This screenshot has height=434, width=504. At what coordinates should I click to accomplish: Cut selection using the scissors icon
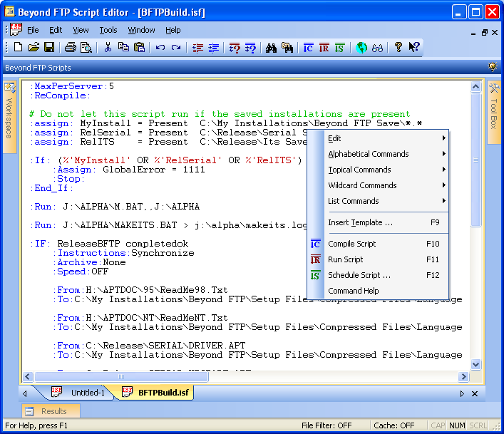tap(108, 48)
